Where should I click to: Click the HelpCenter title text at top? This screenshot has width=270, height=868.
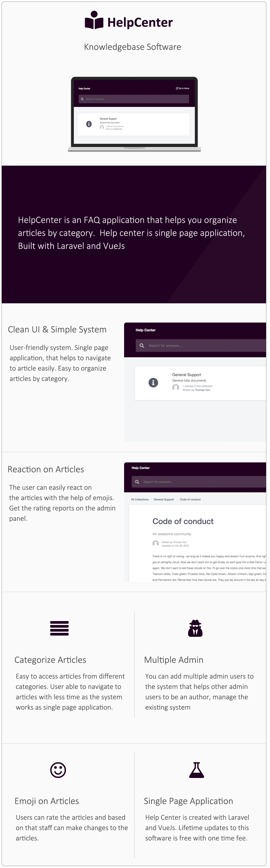coord(140,22)
